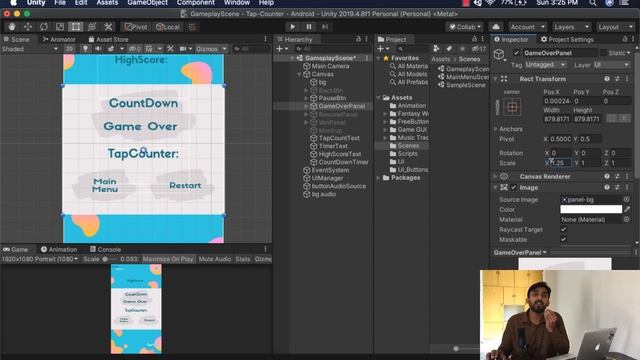This screenshot has height=360, width=640.
Task: Open 1920x1080 Portrait resolution dropdown
Action: 40,259
